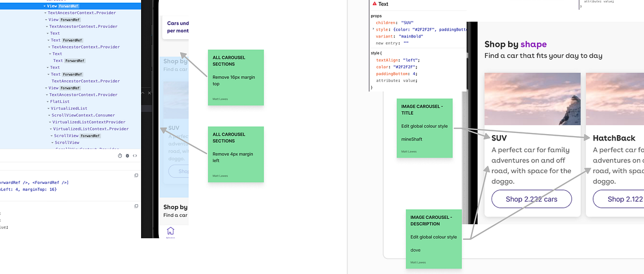Collapse the highlighted View ForwardRef tree node
The height and width of the screenshot is (274, 644).
45,6
